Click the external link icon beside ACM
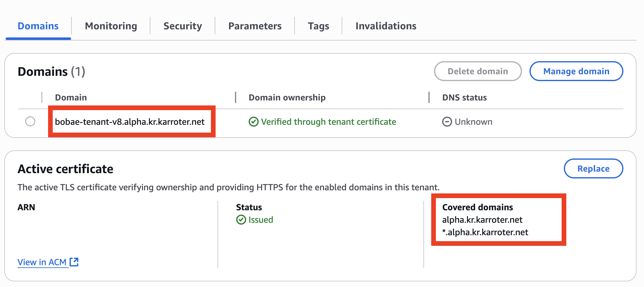 pos(74,262)
